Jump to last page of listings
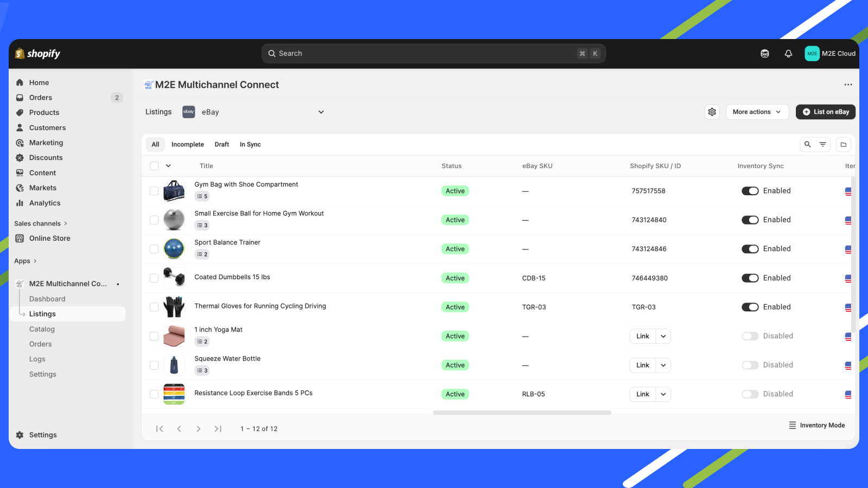 click(218, 429)
